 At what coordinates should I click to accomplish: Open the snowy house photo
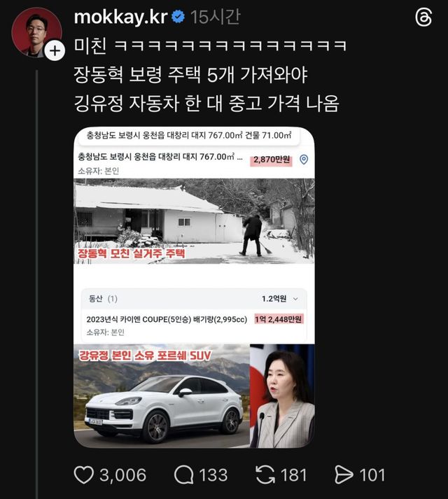pos(194,221)
